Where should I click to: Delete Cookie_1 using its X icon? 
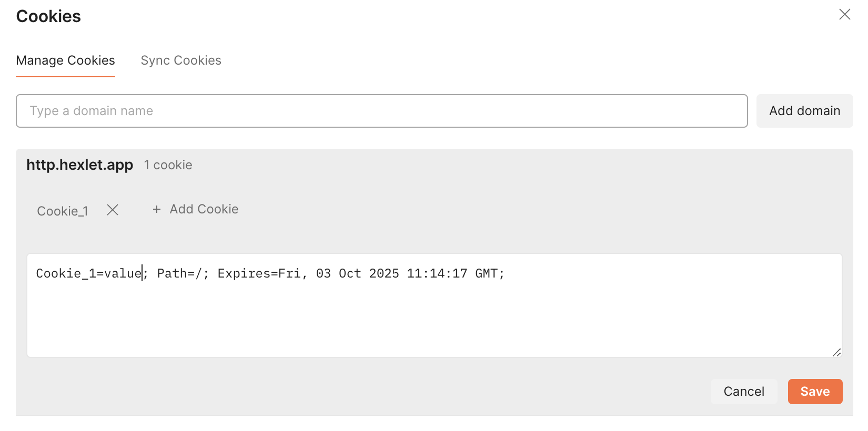pos(113,210)
